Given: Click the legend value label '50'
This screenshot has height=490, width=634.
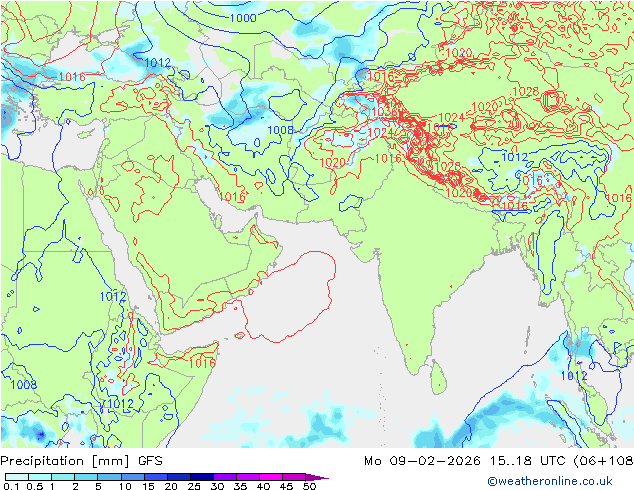Looking at the screenshot, I should pos(310,486).
